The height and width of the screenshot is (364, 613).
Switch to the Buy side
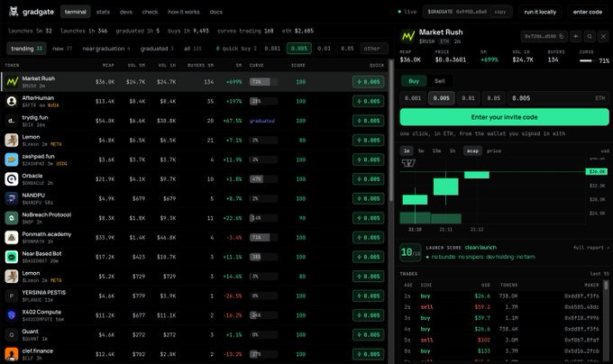pyautogui.click(x=414, y=81)
